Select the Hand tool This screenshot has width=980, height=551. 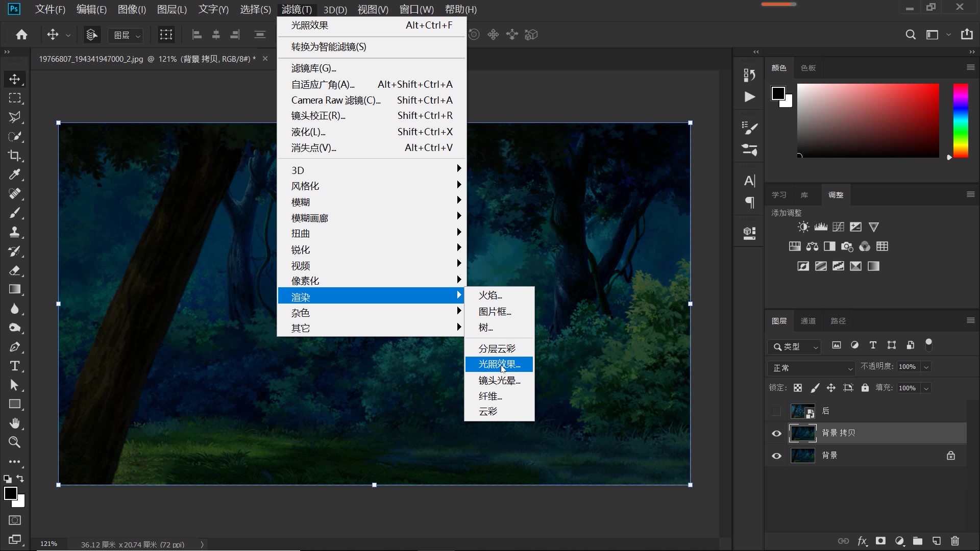14,423
